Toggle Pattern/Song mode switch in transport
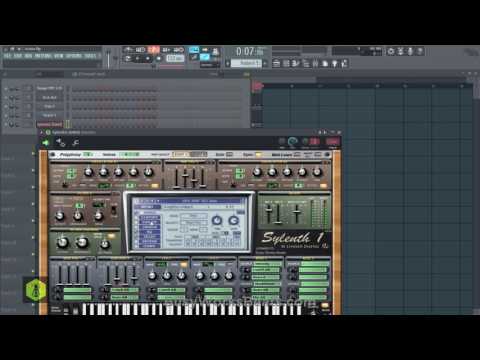480x360 pixels. pos(128,59)
